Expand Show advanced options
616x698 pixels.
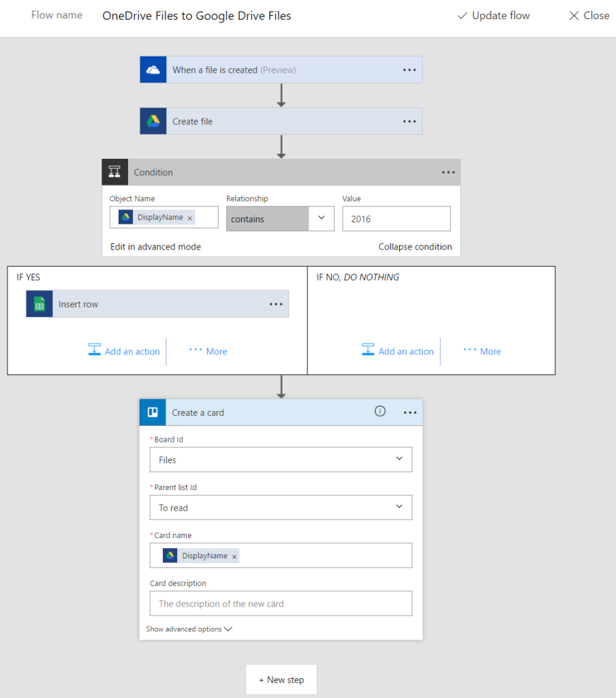point(189,629)
